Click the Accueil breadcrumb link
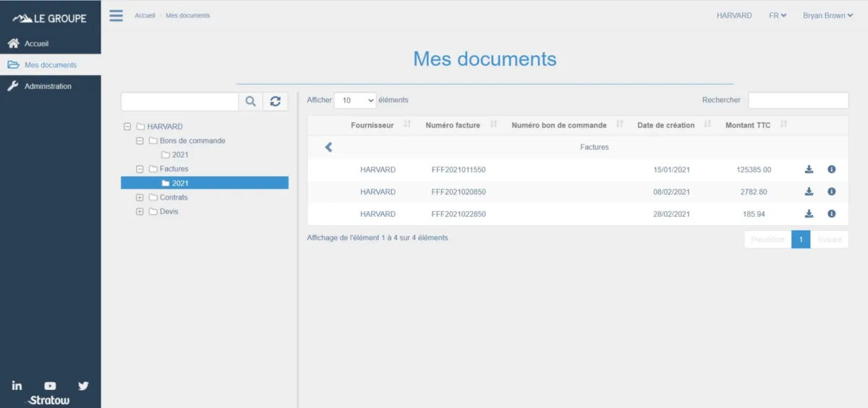Image resolution: width=868 pixels, height=408 pixels. 145,15
